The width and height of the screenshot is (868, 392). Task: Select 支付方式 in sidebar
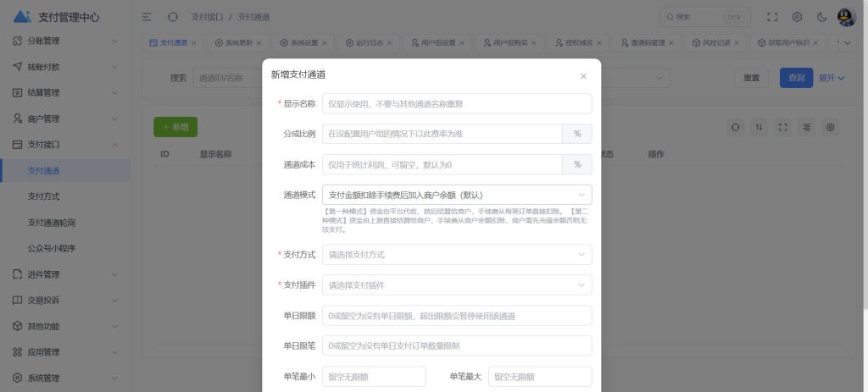65,196
